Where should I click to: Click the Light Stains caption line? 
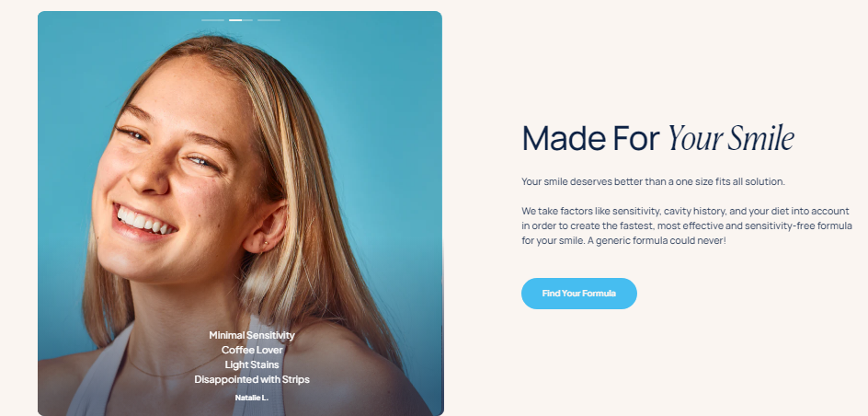(252, 364)
